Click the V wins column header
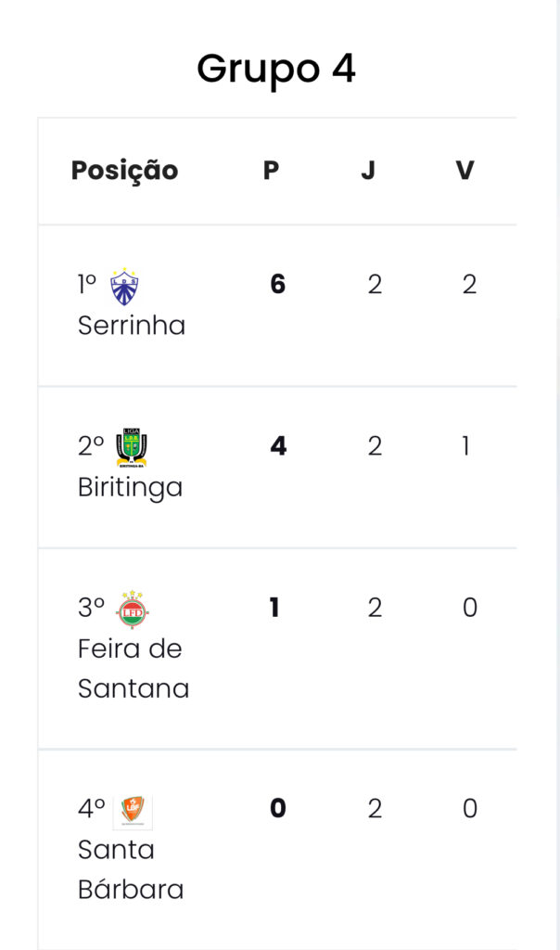Viewport: 560px width, 950px height. pos(465,171)
